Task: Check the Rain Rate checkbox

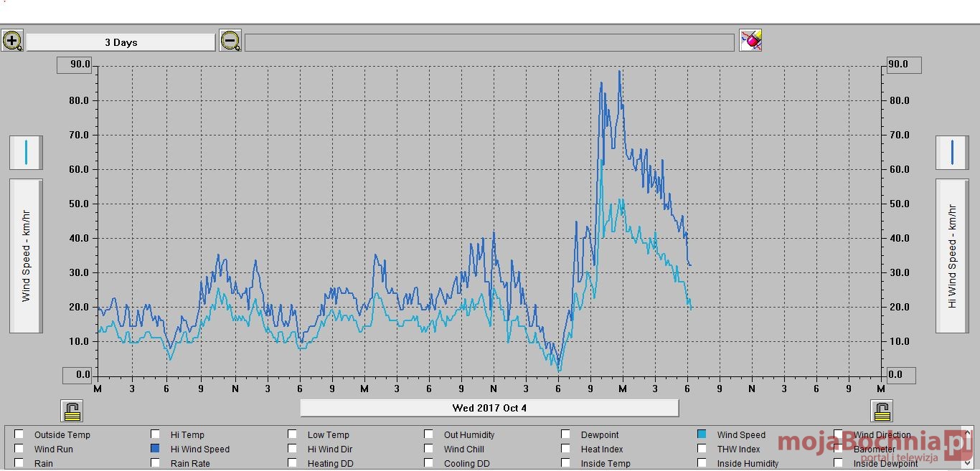Action: coord(155,462)
